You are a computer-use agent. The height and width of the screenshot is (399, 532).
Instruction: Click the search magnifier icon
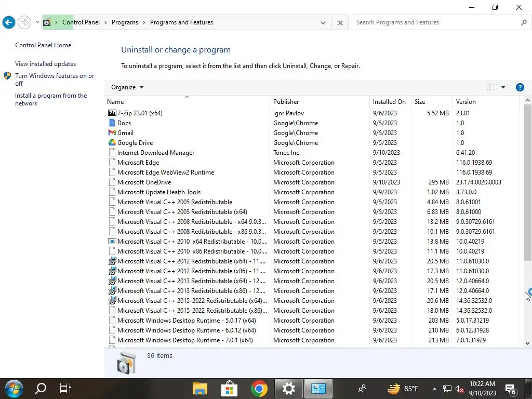pos(524,23)
